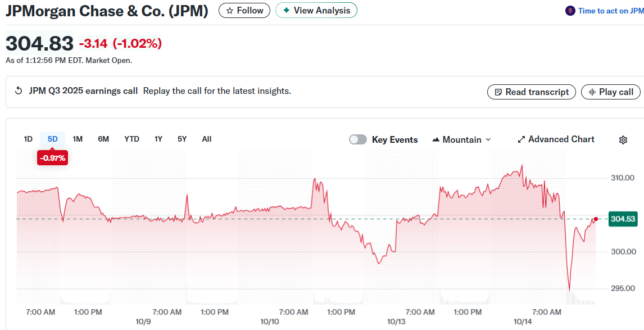Select the 1D time range tab
The height and width of the screenshot is (330, 644).
pos(28,139)
